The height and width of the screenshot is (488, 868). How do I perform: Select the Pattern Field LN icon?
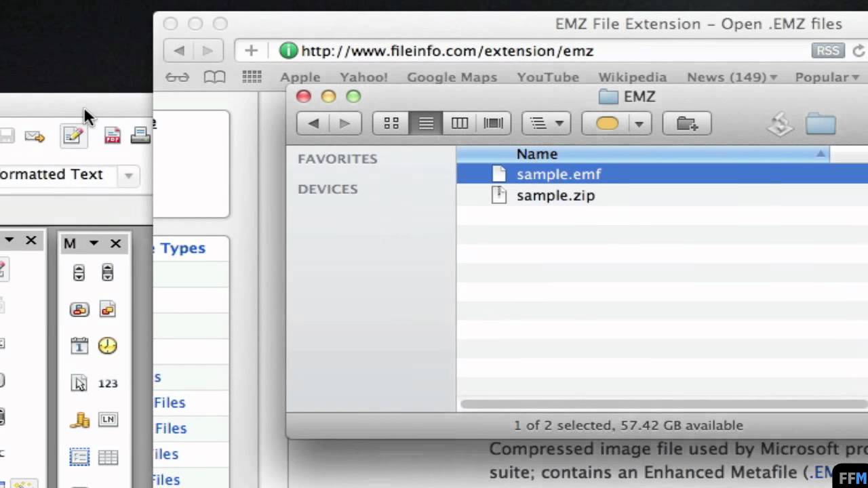coord(108,420)
